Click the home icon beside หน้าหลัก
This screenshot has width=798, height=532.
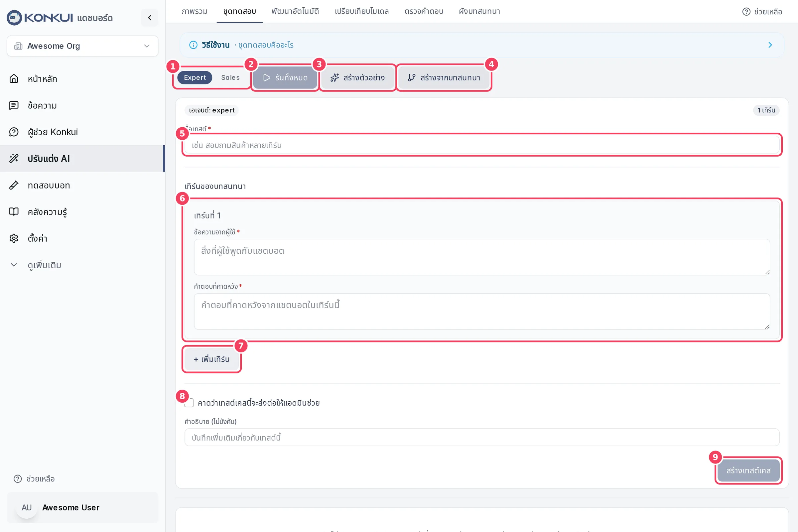click(14, 79)
